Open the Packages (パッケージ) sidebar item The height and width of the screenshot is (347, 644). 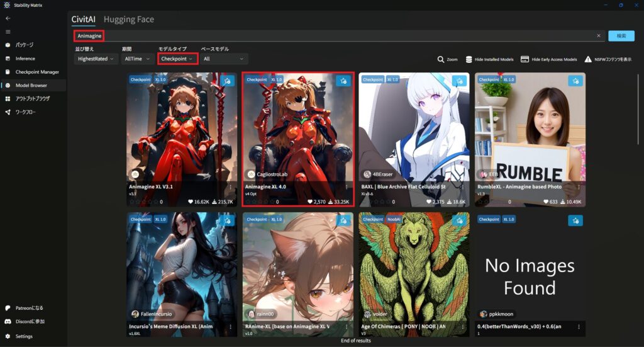[33, 45]
